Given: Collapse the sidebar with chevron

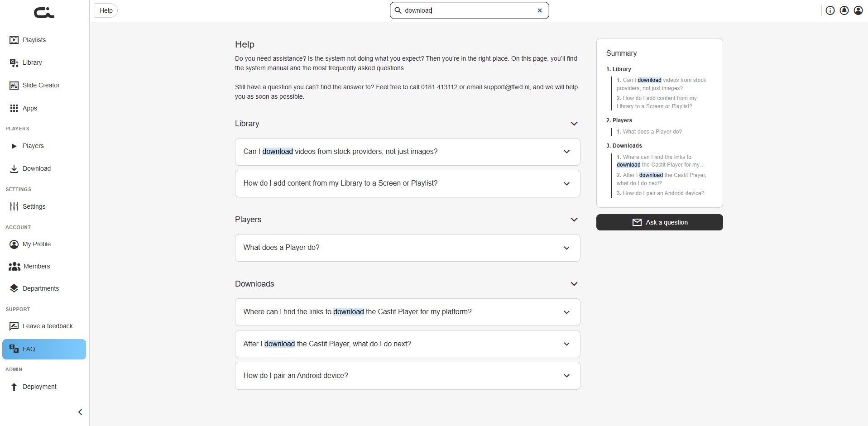Looking at the screenshot, I should pos(80,412).
